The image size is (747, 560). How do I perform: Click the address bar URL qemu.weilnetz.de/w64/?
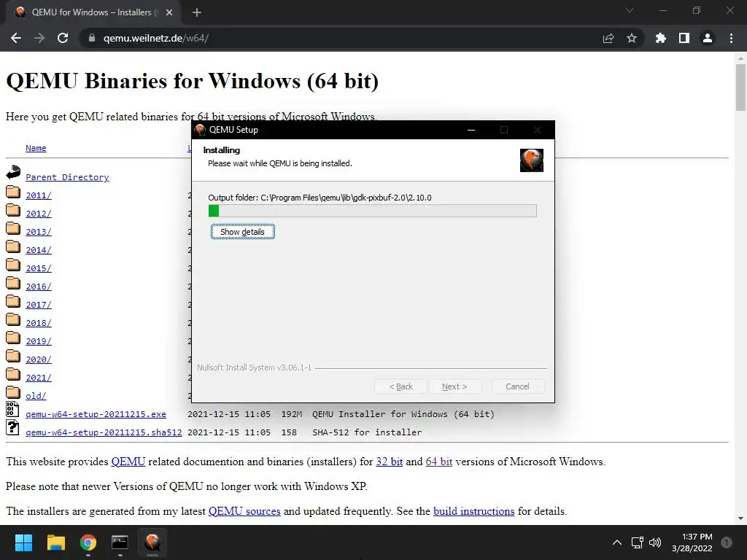click(156, 38)
